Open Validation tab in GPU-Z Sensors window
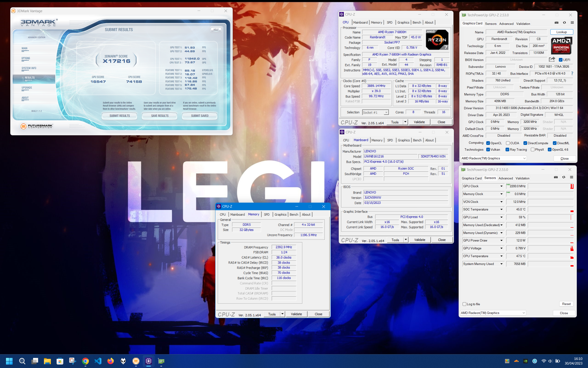The width and height of the screenshot is (588, 368). pyautogui.click(x=522, y=178)
